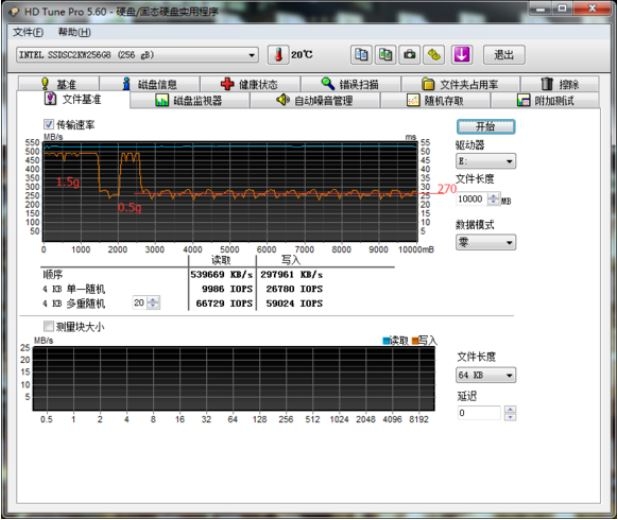Click the 文件长度 10000 input field
This screenshot has height=520, width=618.
pos(471,199)
